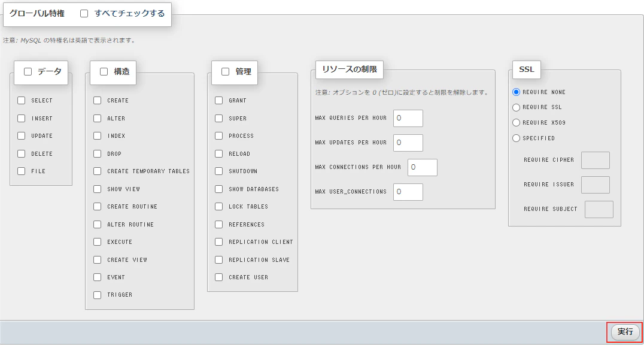Tick the INSERT privilege checkbox

click(22, 119)
